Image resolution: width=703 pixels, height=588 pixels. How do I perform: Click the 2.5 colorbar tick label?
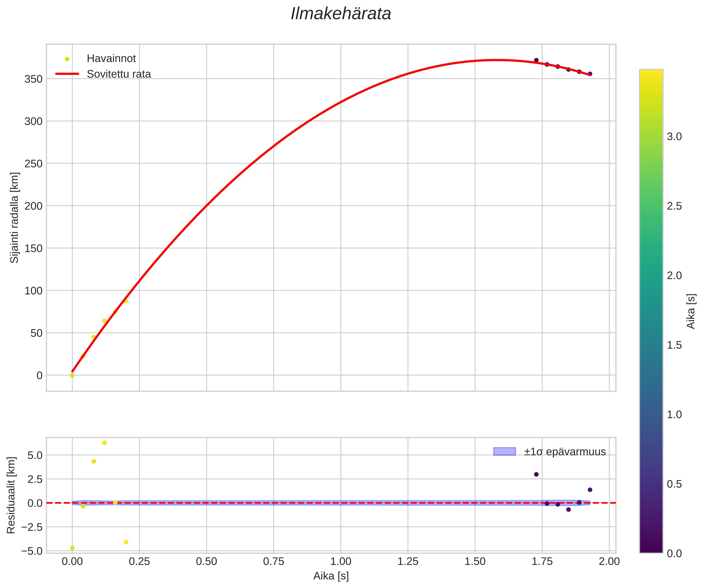point(674,206)
